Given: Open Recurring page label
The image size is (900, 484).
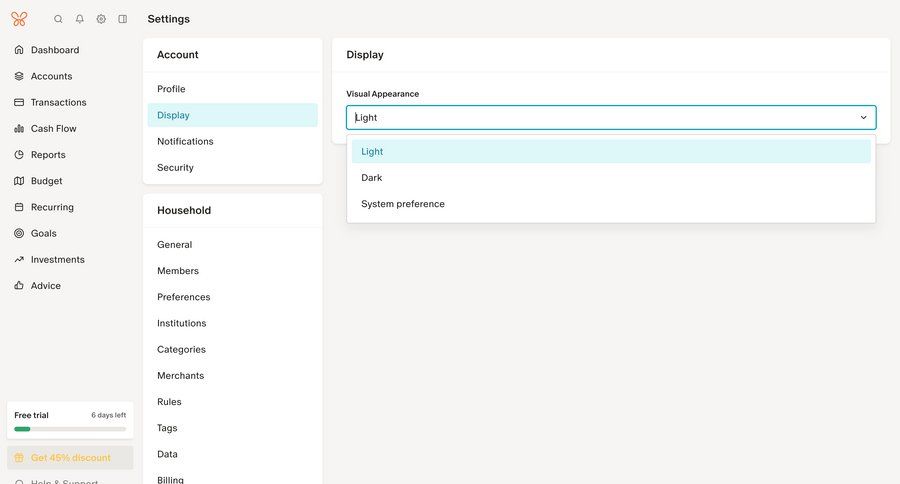Looking at the screenshot, I should coord(52,207).
